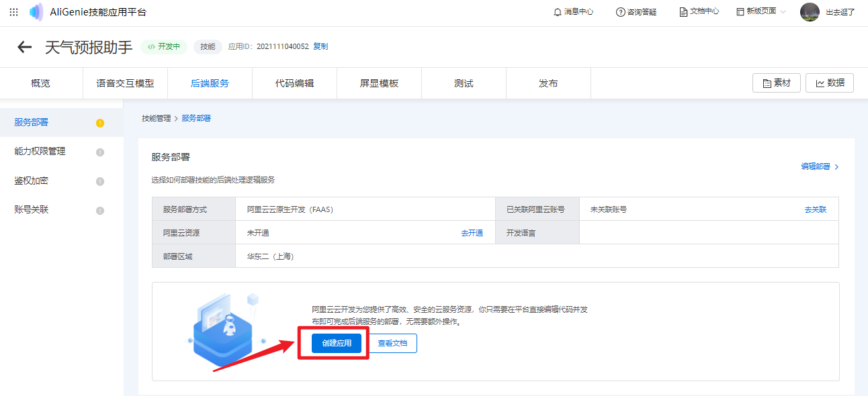Select 能力权限管理 in sidebar
This screenshot has height=396, width=868.
click(62, 152)
